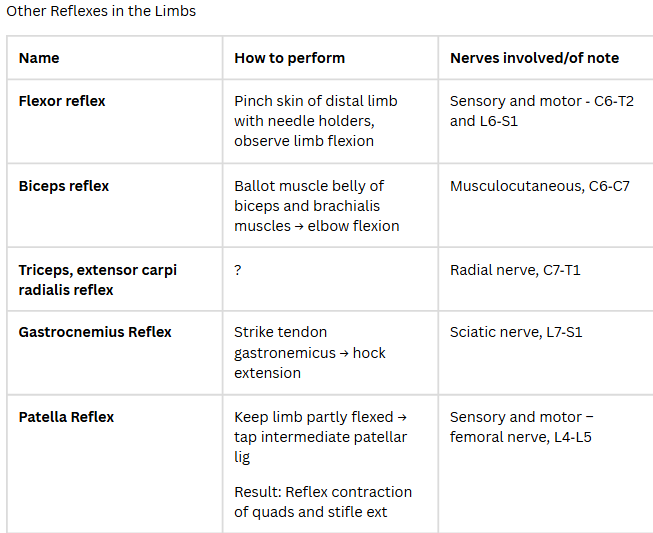
Task: Select the 'Patella Reflex' name cell
Action: point(66,417)
